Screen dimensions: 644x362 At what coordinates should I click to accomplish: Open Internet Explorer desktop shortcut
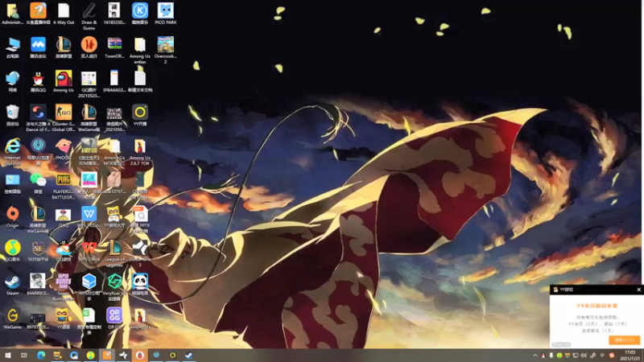point(13,151)
